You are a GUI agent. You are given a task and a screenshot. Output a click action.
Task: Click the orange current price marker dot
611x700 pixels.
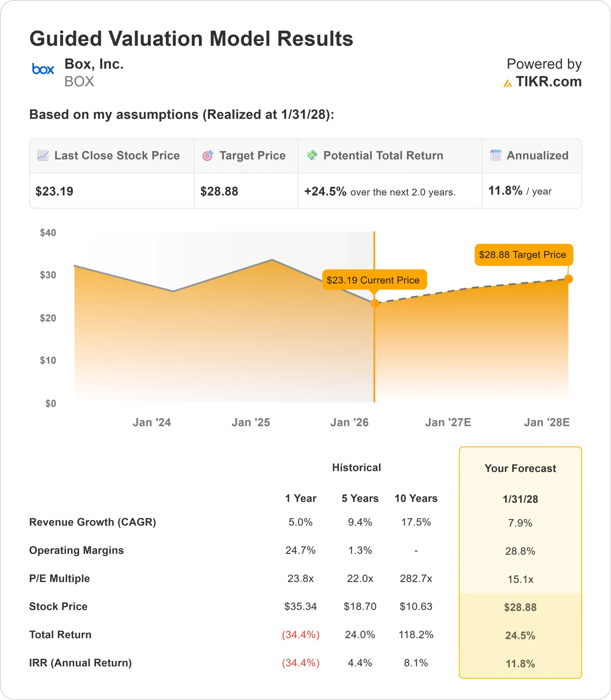pyautogui.click(x=374, y=303)
